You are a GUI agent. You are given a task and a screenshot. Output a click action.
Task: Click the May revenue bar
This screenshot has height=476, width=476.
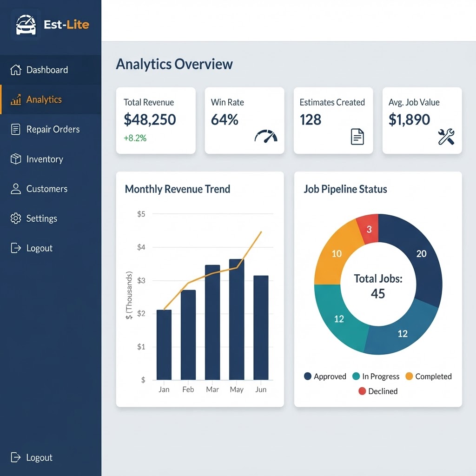click(237, 319)
